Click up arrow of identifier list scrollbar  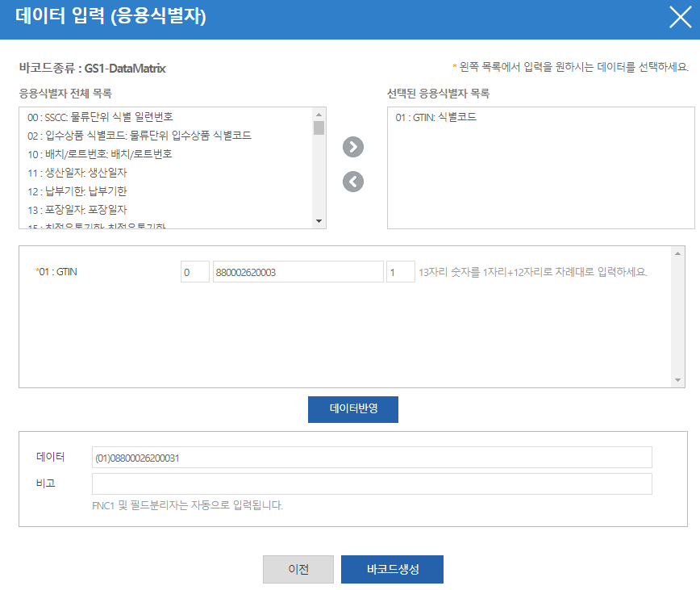319,115
